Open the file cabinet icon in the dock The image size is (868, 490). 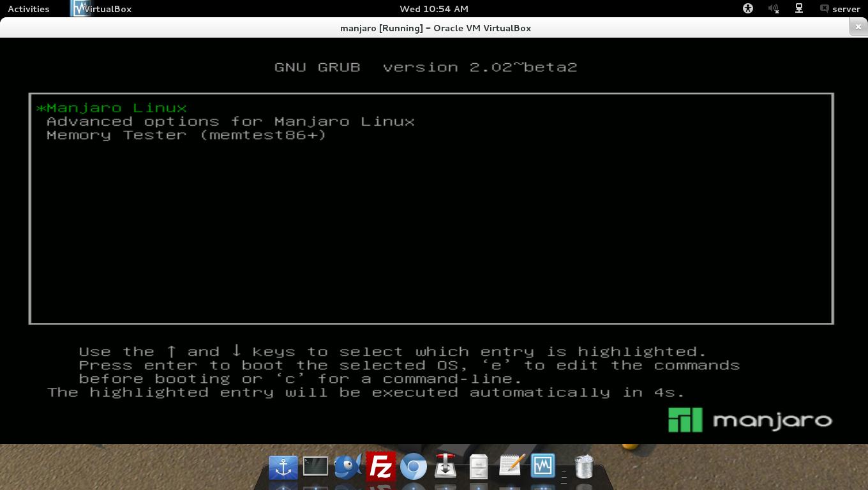click(478, 466)
